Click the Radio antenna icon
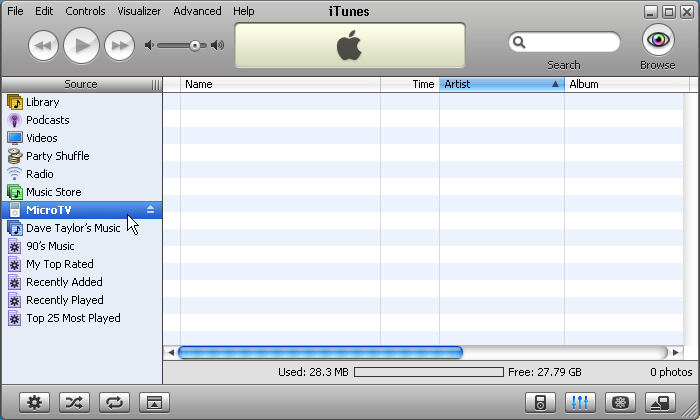This screenshot has height=420, width=700. coord(14,174)
